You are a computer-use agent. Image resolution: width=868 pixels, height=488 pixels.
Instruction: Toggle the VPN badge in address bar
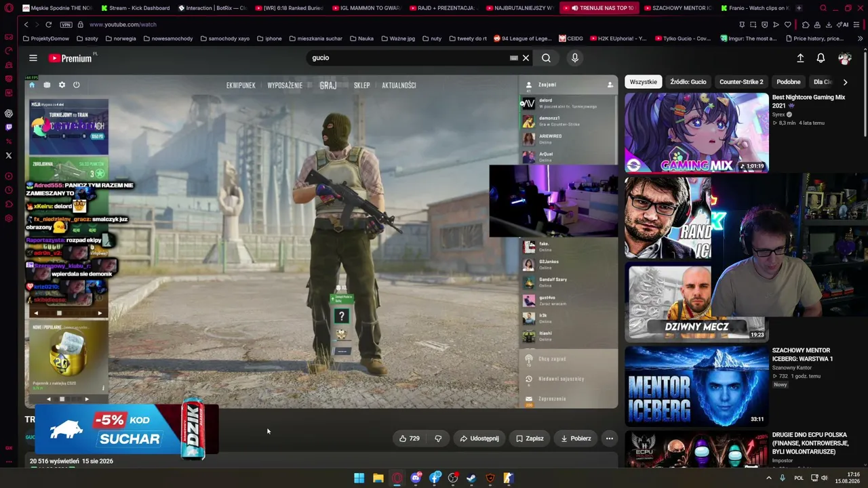pyautogui.click(x=66, y=24)
